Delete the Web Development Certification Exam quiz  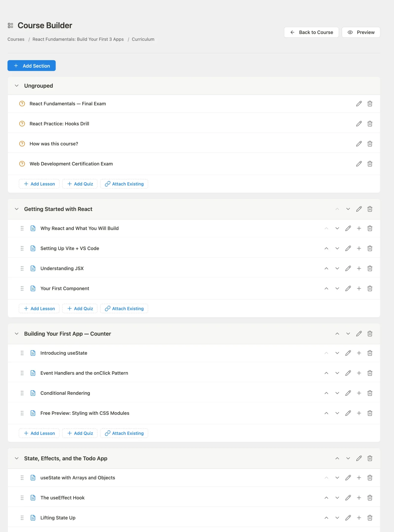(370, 164)
